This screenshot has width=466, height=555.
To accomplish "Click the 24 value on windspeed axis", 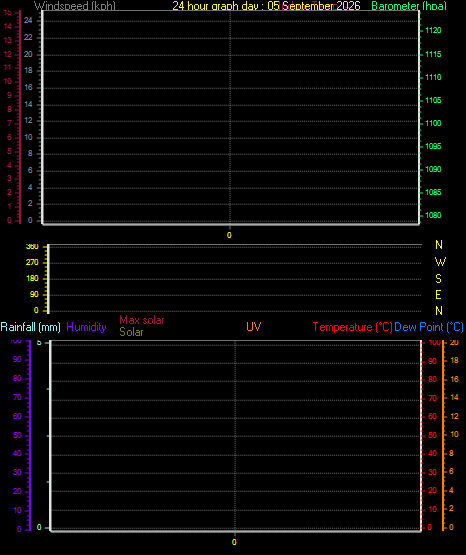I will pyautogui.click(x=28, y=21).
